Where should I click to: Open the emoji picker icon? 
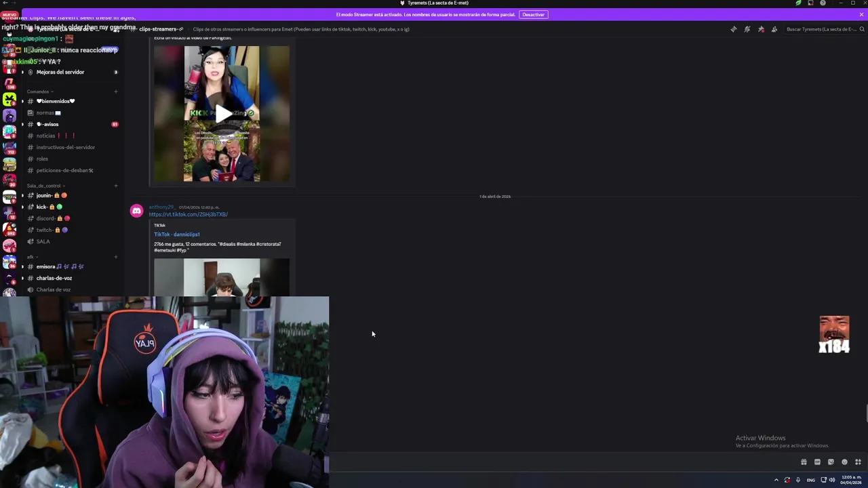pyautogui.click(x=844, y=462)
